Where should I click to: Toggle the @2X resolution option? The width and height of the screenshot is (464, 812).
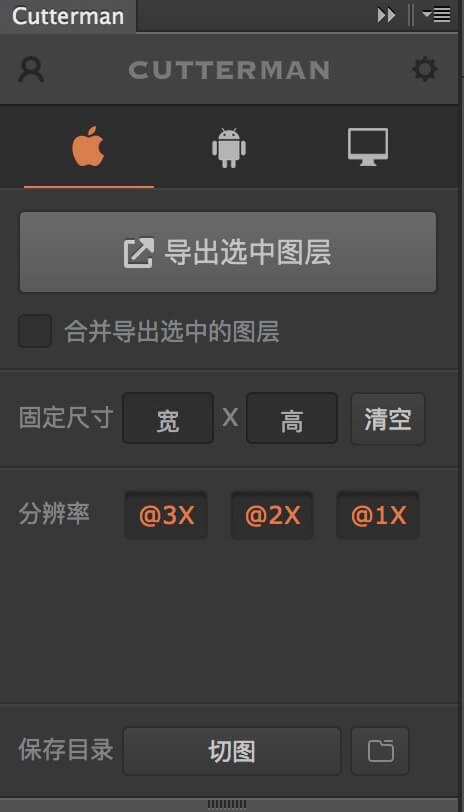(x=272, y=515)
